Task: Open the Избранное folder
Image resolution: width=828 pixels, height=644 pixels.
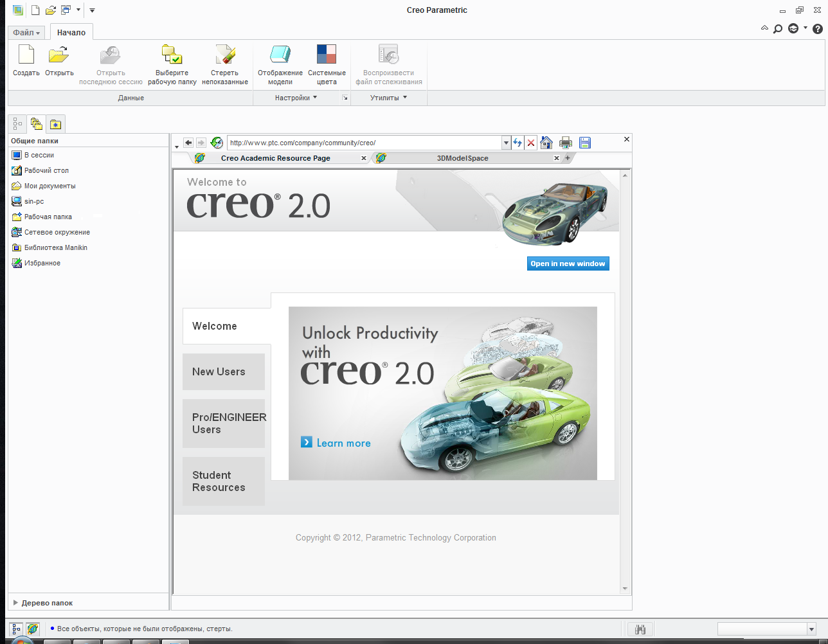Action: pyautogui.click(x=36, y=263)
